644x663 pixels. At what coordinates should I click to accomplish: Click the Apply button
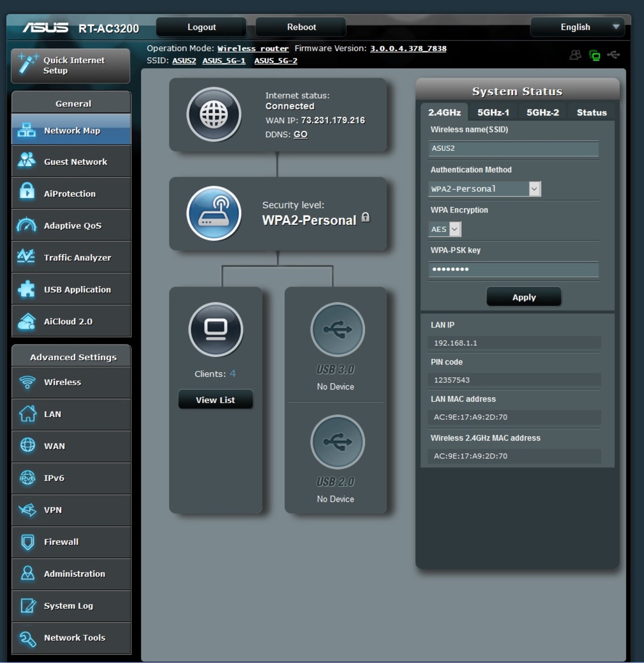[x=524, y=297]
